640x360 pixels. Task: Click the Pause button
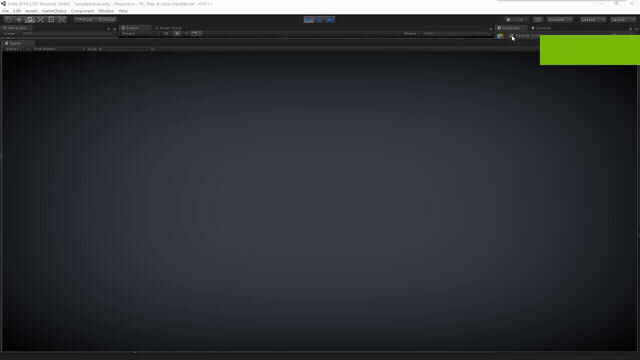point(320,20)
